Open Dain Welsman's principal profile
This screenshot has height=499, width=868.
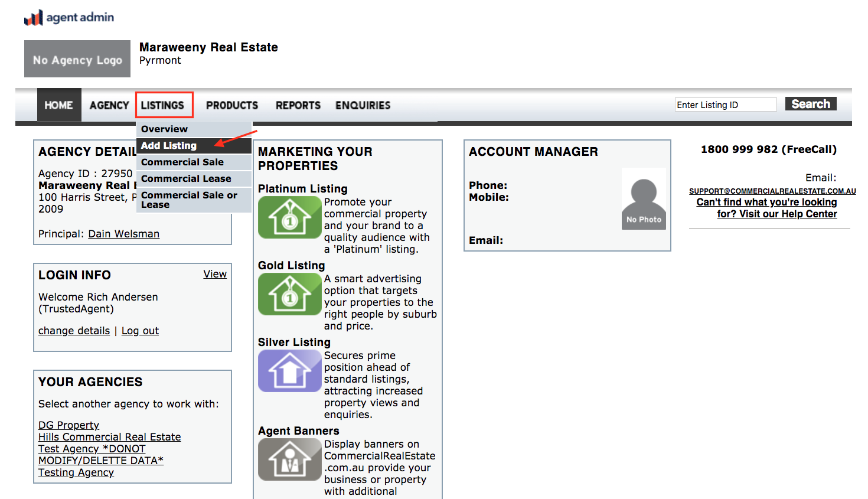point(123,233)
